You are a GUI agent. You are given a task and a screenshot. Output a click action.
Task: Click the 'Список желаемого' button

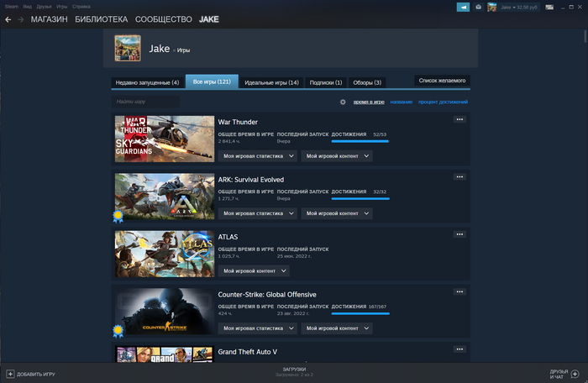(442, 81)
